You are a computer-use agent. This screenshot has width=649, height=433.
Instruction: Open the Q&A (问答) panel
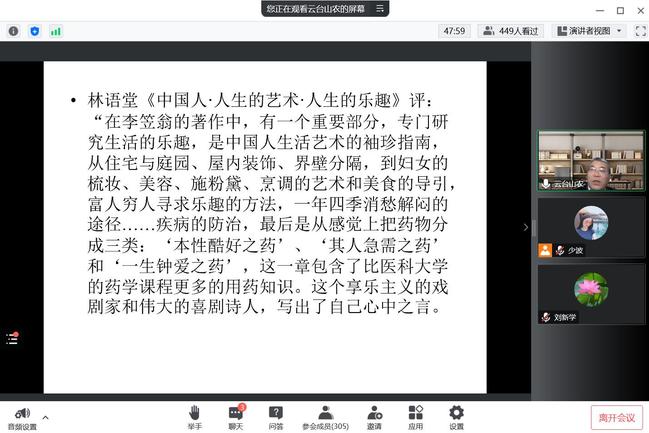(x=276, y=413)
